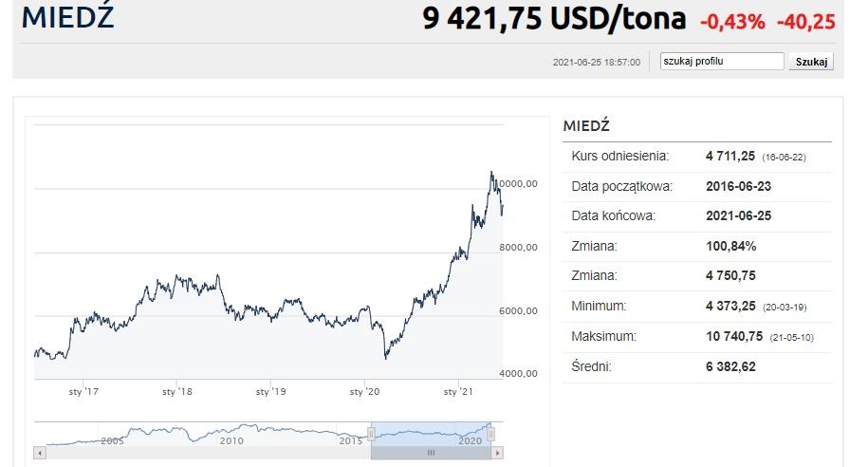Click the right range handle in navigator
The image size is (868, 467).
tap(491, 434)
